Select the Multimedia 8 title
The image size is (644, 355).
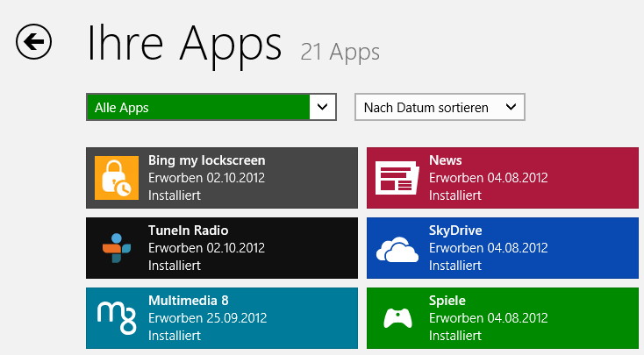click(x=188, y=301)
